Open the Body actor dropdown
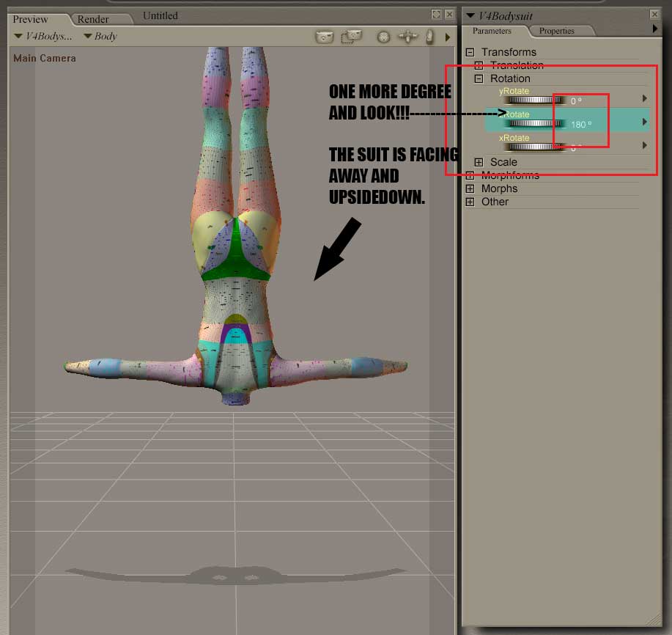The image size is (672, 635). click(x=100, y=37)
